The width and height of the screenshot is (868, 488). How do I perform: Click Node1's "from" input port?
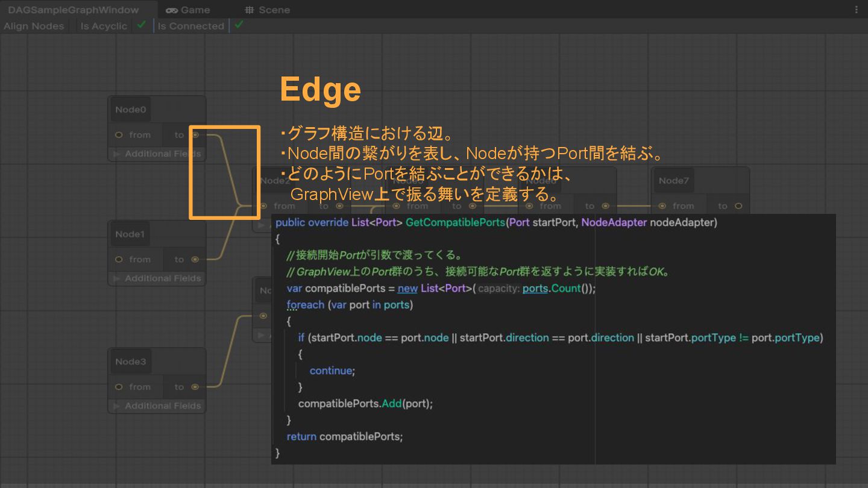pyautogui.click(x=119, y=260)
